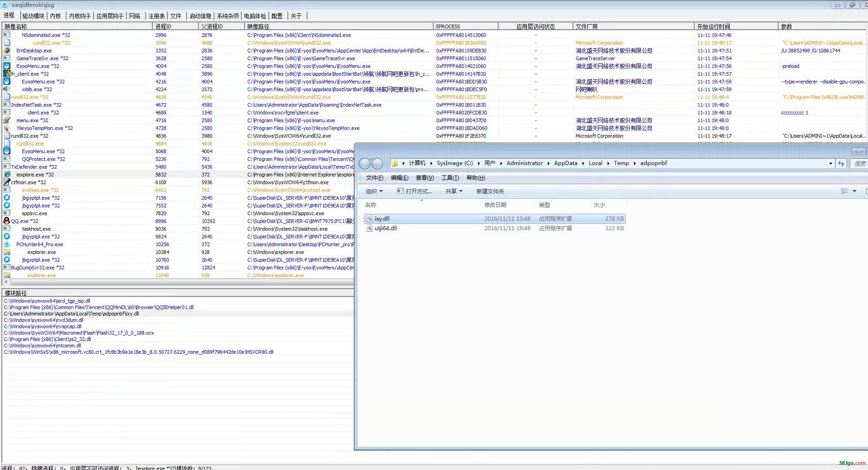The height and width of the screenshot is (470, 868).
Task: Click the GameTraceSvr.exe process icon
Action: click(x=7, y=58)
